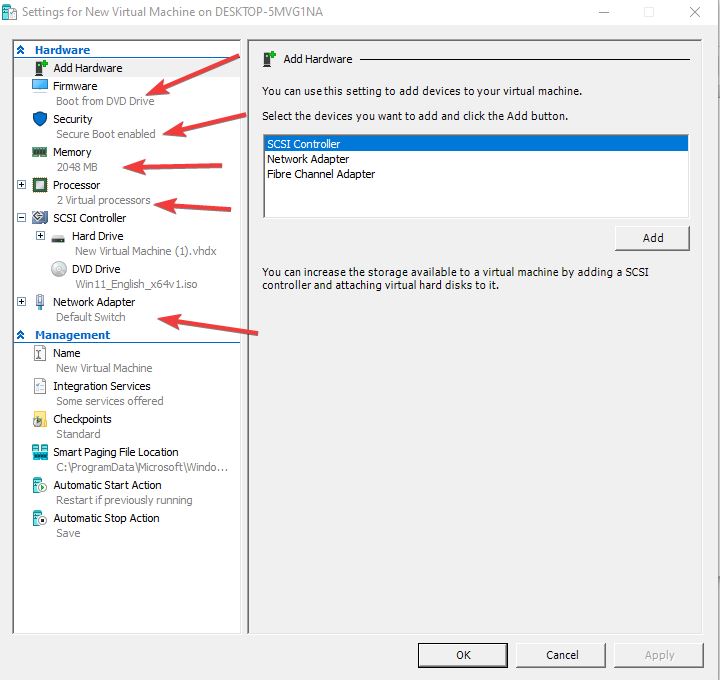Click the Checkpoints icon
Image resolution: width=720 pixels, height=680 pixels.
pyautogui.click(x=39, y=419)
